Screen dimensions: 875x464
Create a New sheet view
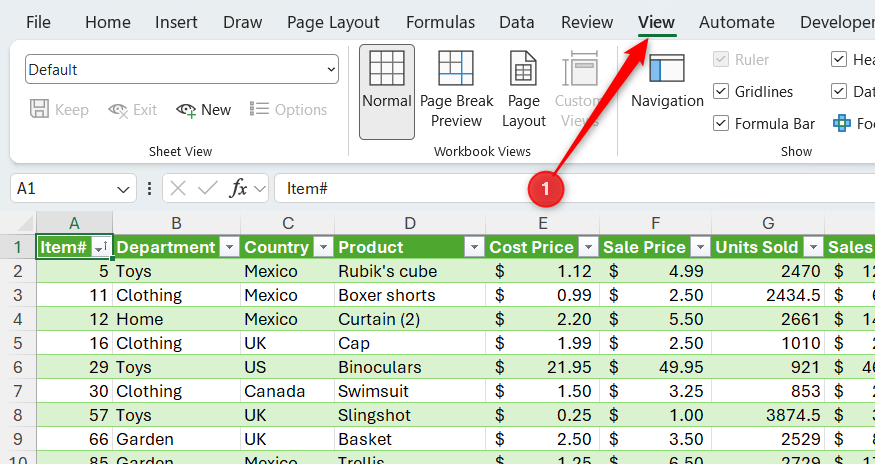(203, 110)
